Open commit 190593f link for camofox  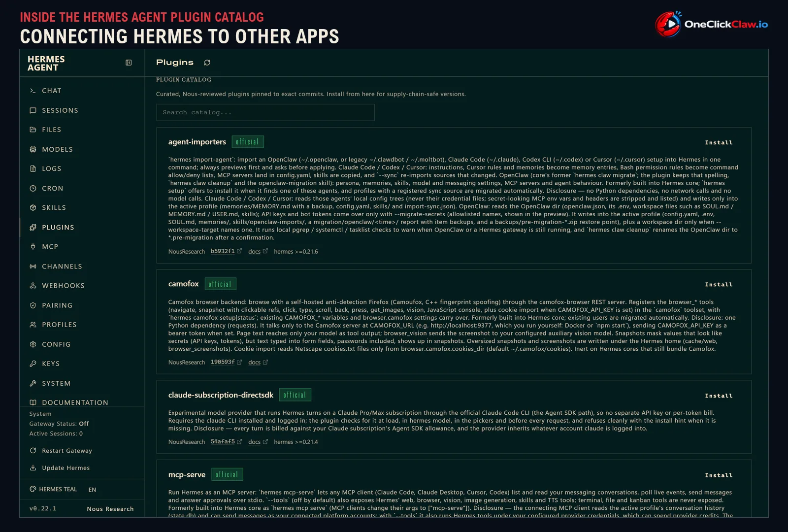(x=226, y=362)
